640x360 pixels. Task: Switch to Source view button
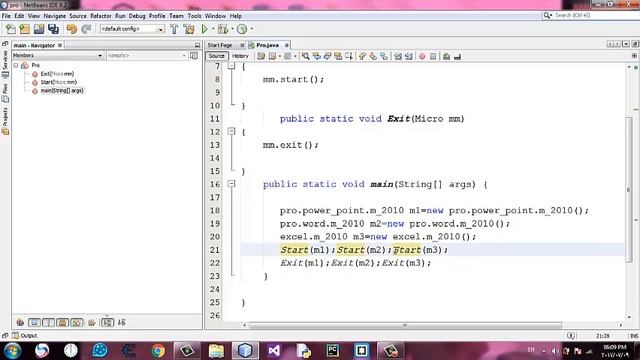(x=216, y=56)
